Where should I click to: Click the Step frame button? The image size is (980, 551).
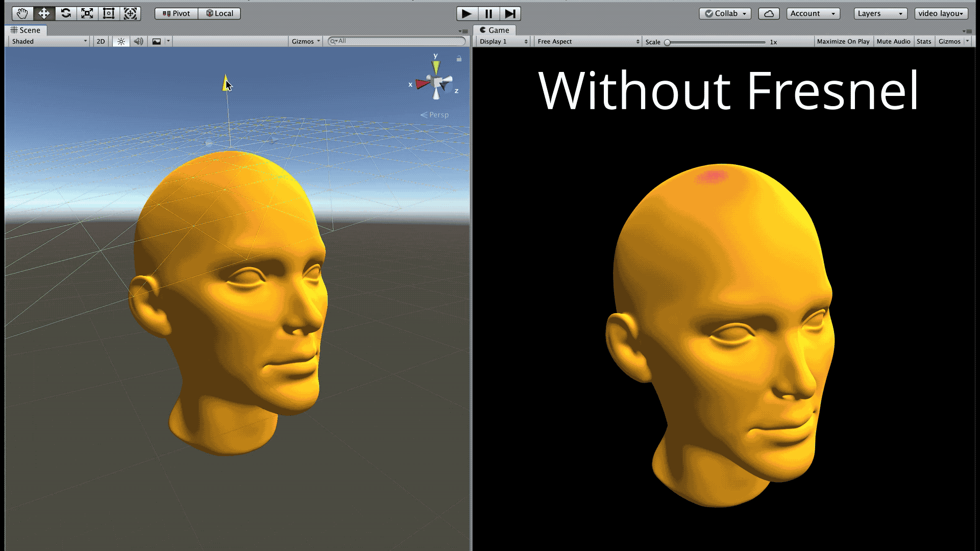(510, 14)
